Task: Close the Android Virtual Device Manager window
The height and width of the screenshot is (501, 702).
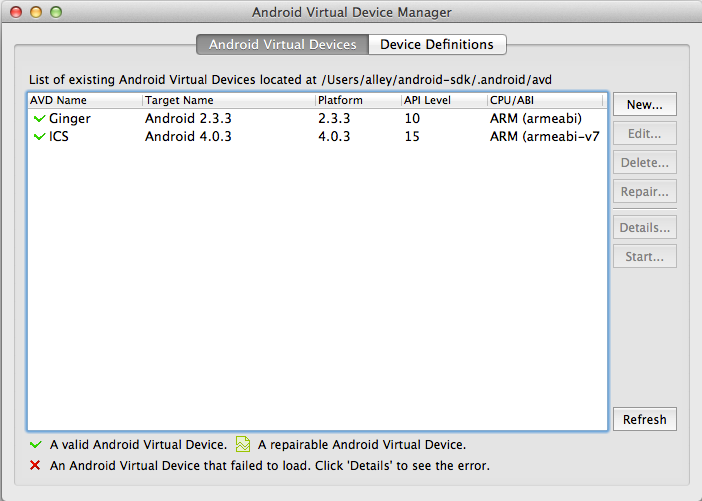Action: 16,12
